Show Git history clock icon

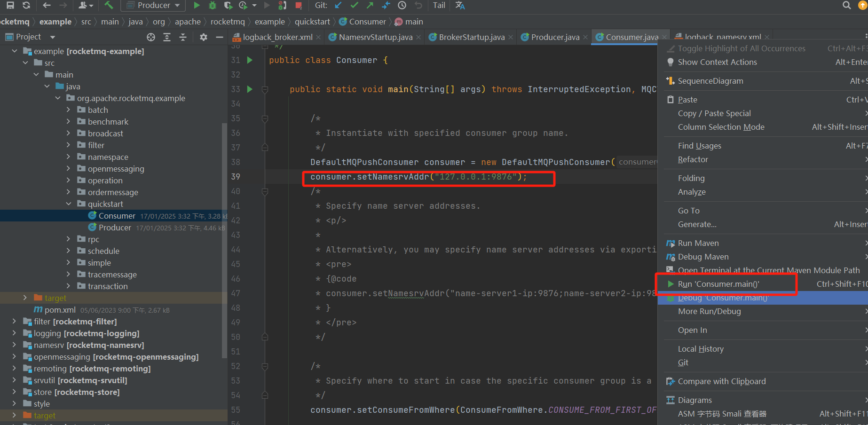[x=402, y=5]
